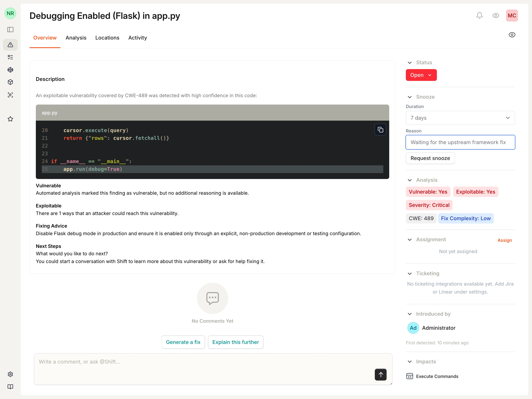
Task: Open the notifications bell
Action: (x=479, y=16)
